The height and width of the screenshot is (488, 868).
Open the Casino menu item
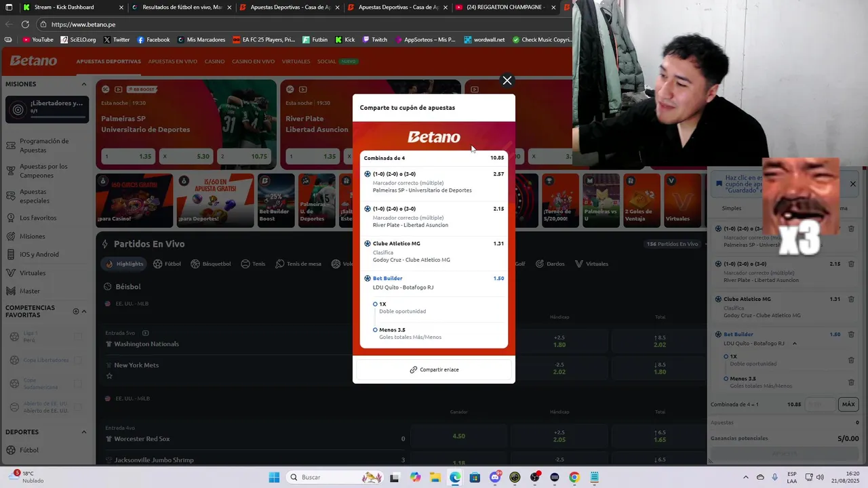pyautogui.click(x=214, y=61)
